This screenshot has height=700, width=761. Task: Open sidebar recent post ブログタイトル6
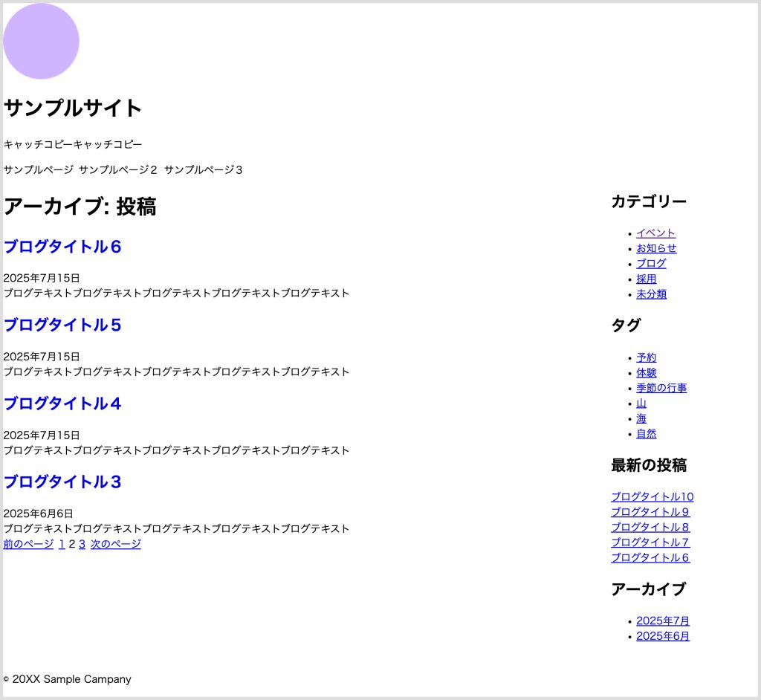[x=650, y=558]
